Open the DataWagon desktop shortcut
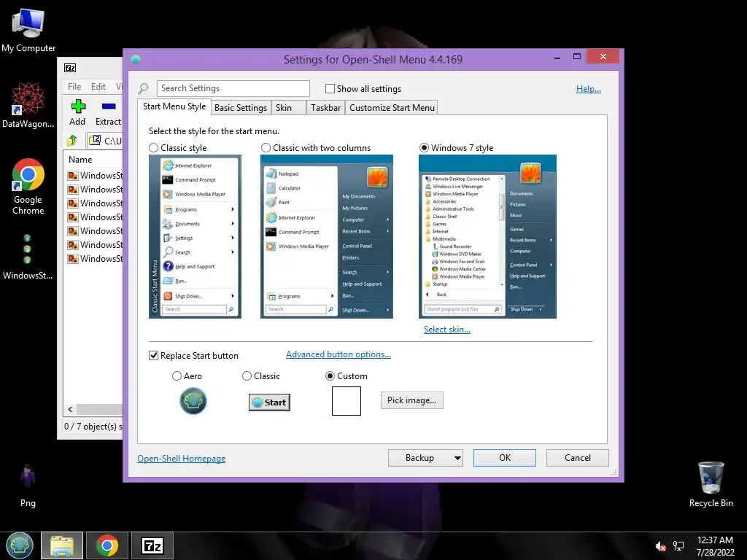The image size is (747, 560). coord(28,105)
